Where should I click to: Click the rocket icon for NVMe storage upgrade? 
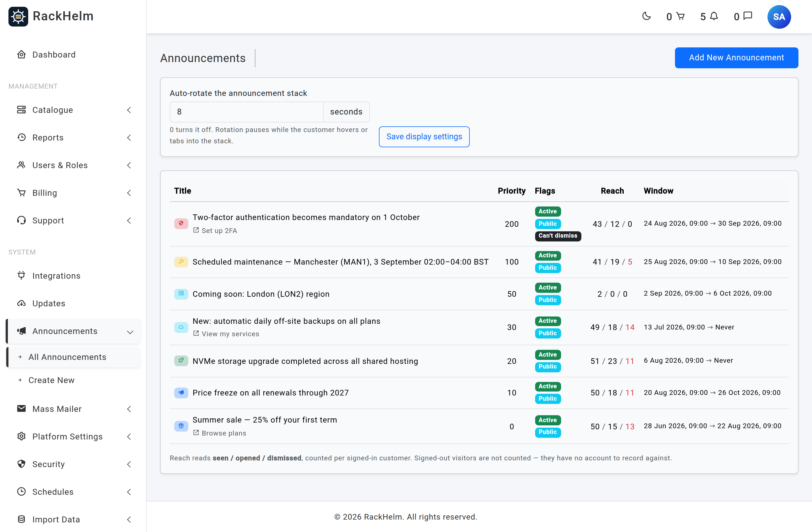coord(181,361)
